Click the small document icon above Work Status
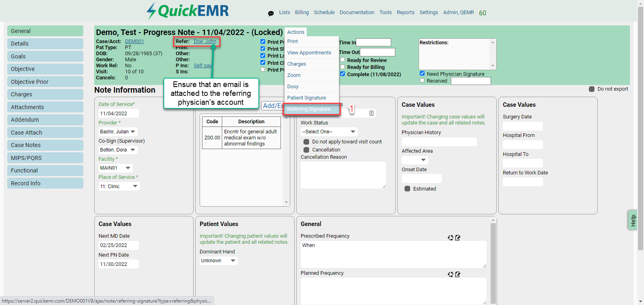 coord(372,113)
